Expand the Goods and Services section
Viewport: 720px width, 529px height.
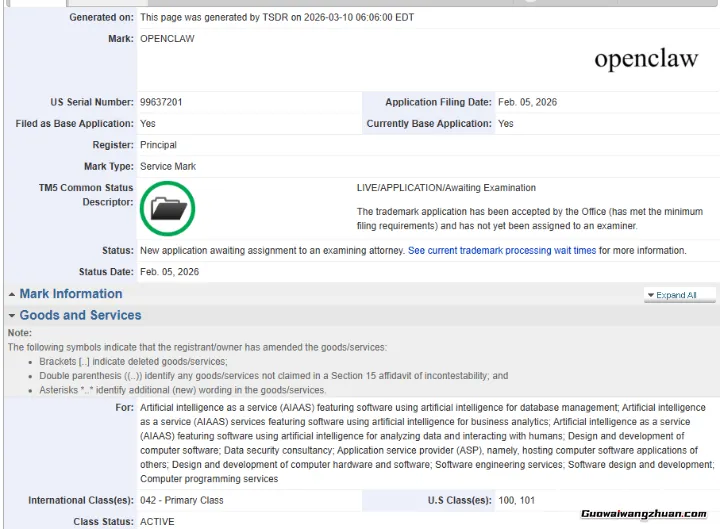pos(12,315)
